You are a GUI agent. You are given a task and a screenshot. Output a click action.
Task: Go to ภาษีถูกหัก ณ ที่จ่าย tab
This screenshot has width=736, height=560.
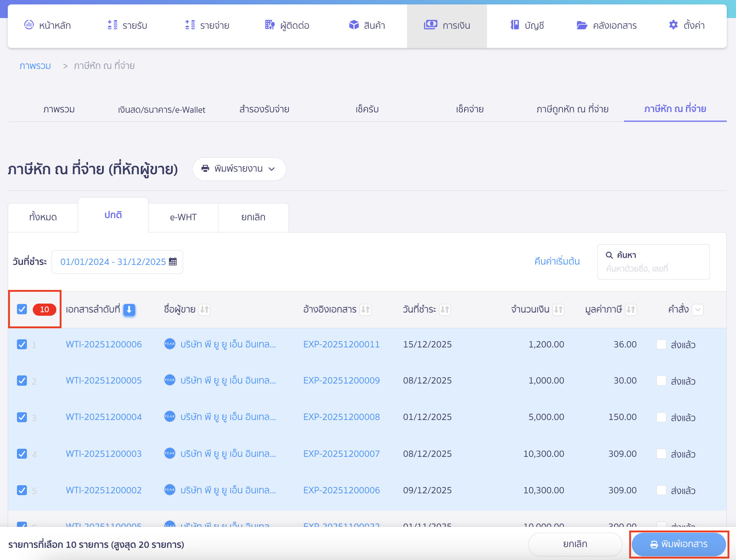coord(572,109)
